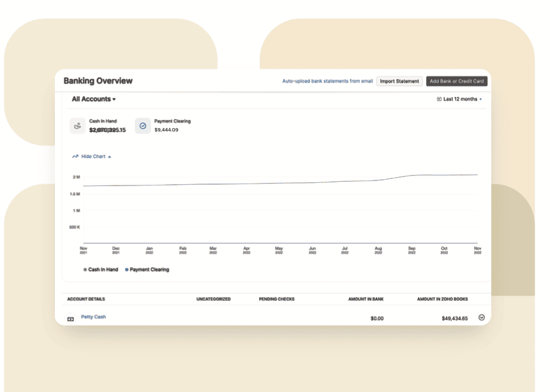Image resolution: width=550 pixels, height=392 pixels.
Task: Toggle the Payment Clearing legend series
Action: (x=147, y=270)
